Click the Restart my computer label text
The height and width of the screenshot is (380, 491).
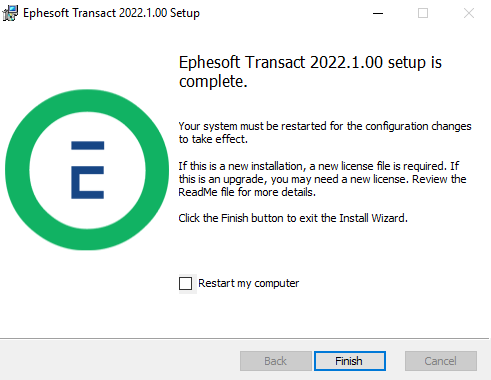pos(249,283)
